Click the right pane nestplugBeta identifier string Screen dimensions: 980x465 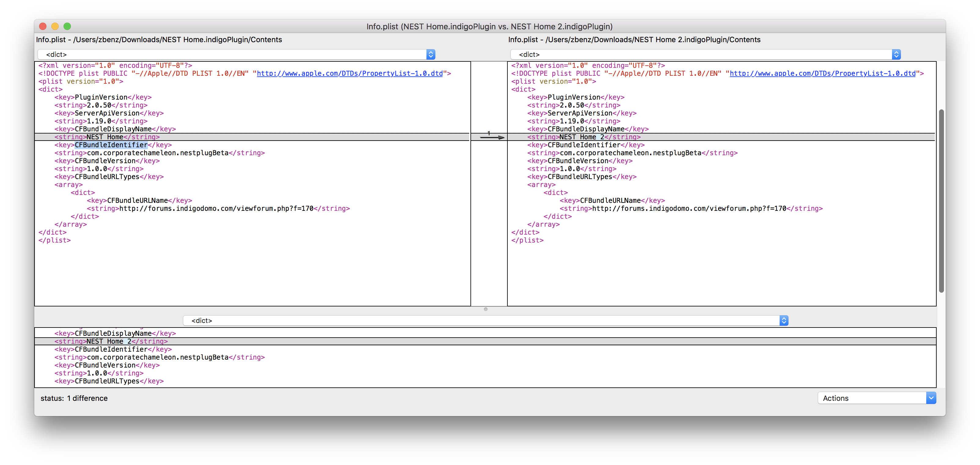click(x=632, y=153)
